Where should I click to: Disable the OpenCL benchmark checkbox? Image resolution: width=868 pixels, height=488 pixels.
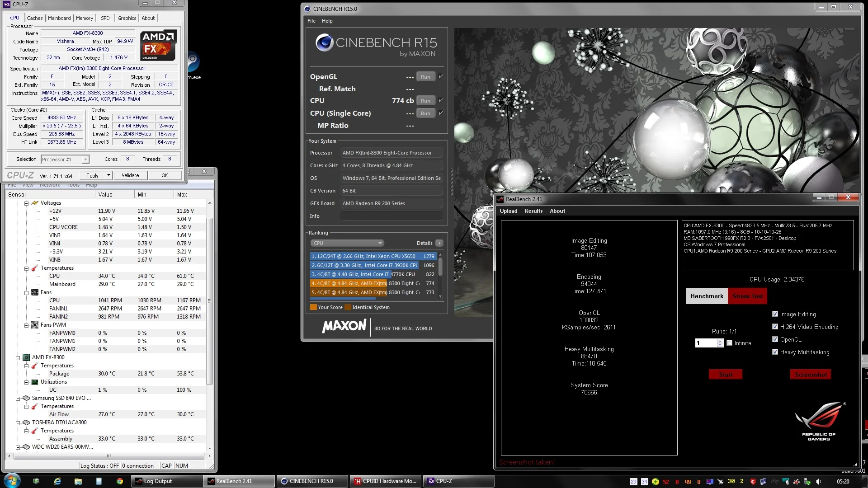(775, 339)
